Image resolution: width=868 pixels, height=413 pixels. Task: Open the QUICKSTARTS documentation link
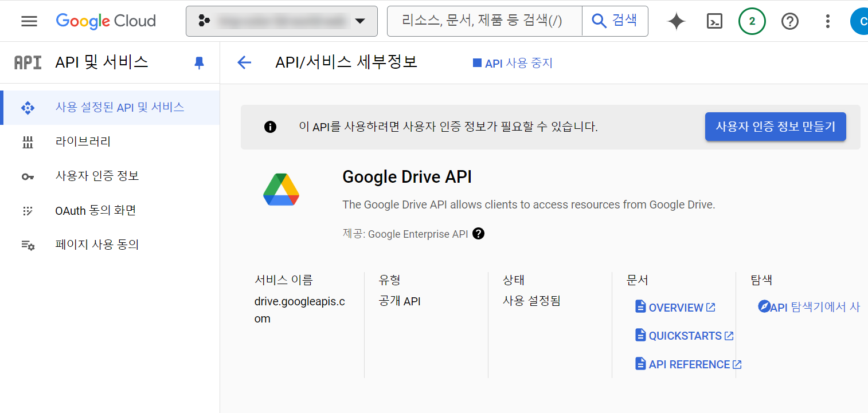point(685,336)
